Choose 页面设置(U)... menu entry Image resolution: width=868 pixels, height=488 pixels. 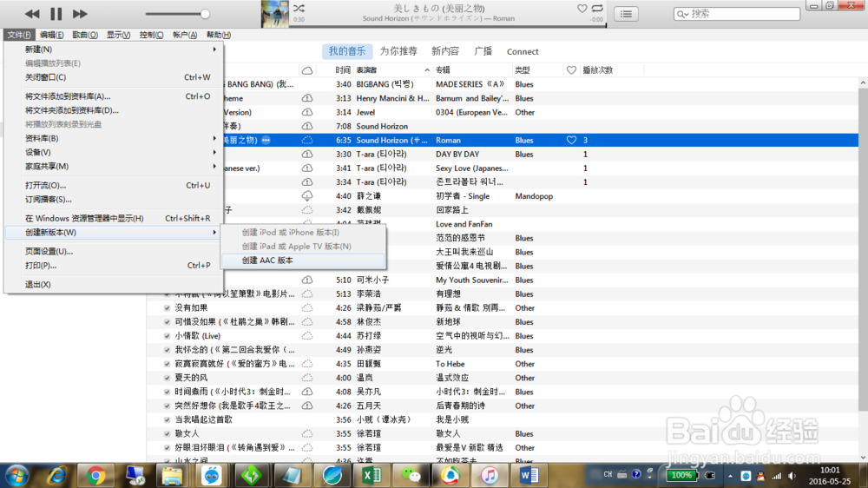[x=114, y=252]
